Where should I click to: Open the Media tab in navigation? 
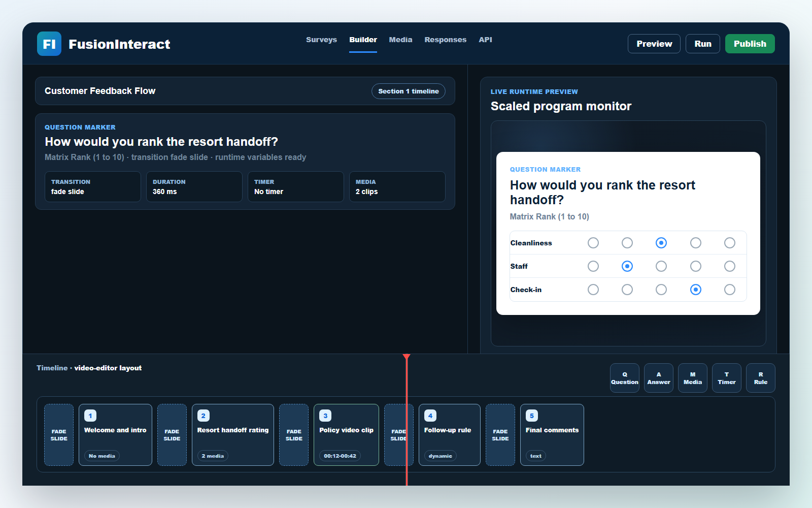click(400, 40)
